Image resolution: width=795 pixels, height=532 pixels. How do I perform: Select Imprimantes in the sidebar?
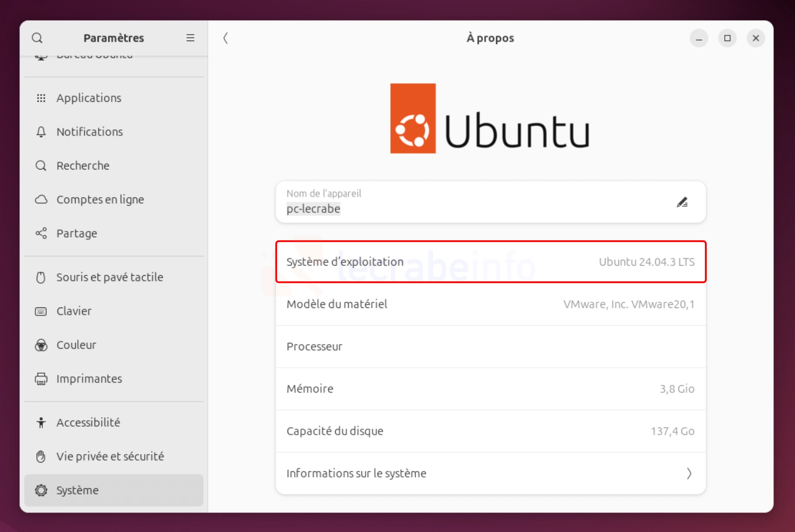(x=114, y=379)
